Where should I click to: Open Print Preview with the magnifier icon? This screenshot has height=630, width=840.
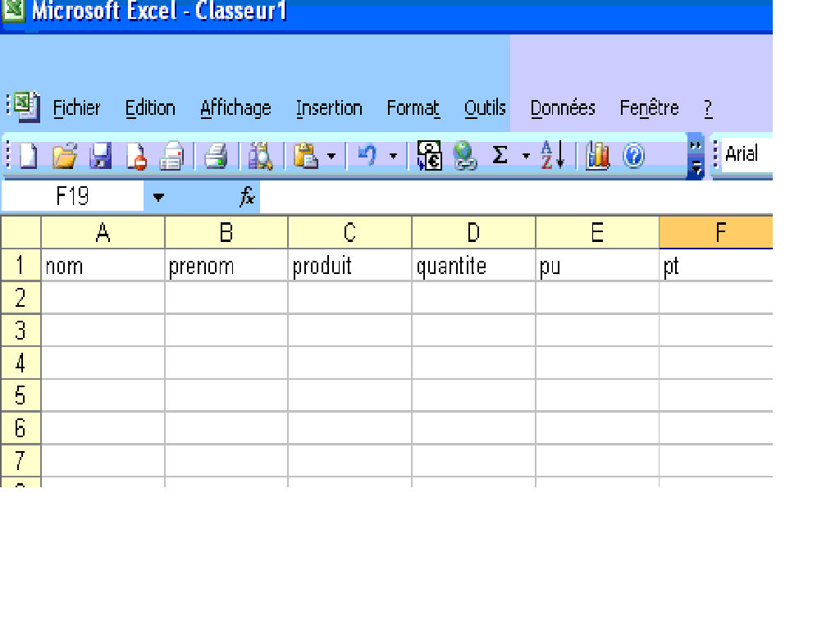tap(260, 157)
